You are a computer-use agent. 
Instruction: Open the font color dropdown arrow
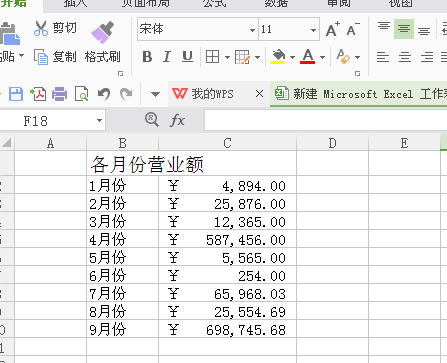(x=322, y=57)
